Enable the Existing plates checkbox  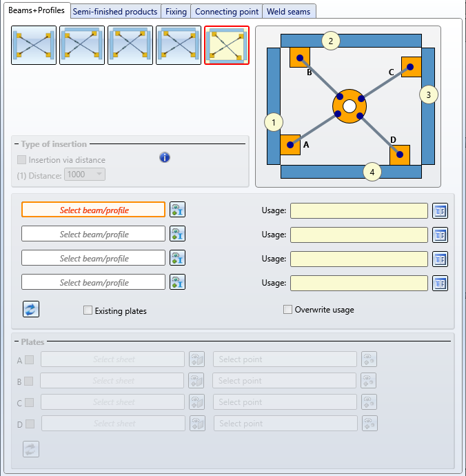click(x=88, y=310)
